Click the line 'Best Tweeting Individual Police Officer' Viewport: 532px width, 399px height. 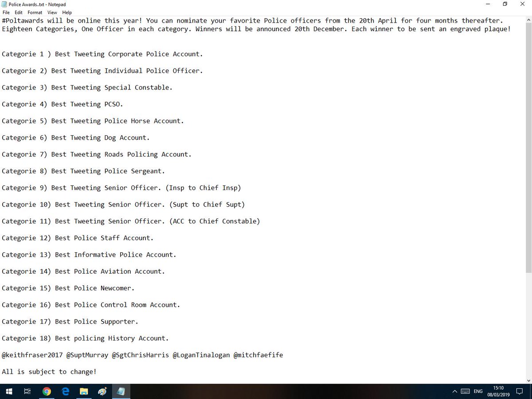127,71
